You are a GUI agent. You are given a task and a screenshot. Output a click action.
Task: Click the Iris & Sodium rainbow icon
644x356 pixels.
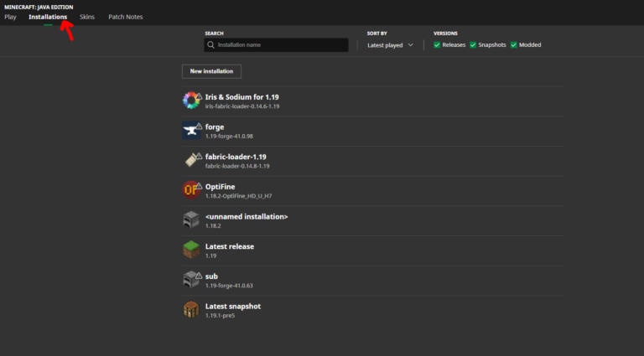[190, 101]
